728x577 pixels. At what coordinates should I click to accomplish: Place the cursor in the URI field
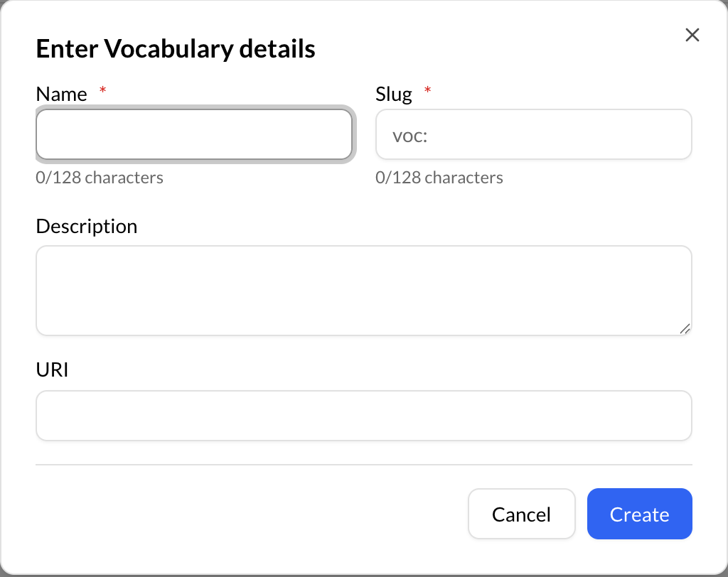[x=364, y=415]
